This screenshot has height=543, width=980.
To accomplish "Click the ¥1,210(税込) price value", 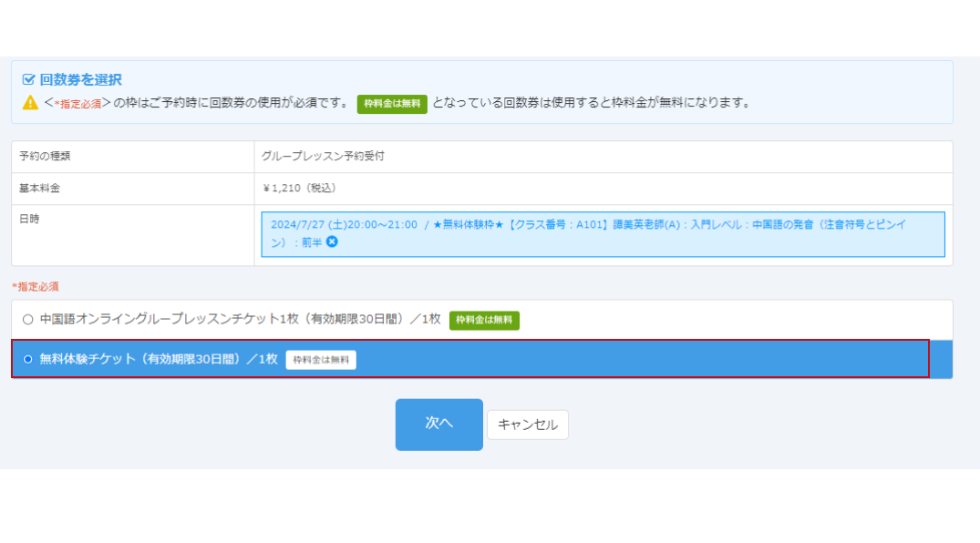I will [x=299, y=188].
